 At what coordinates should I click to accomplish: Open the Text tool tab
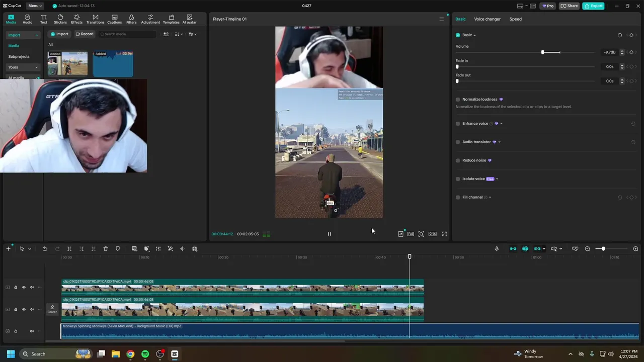[44, 19]
